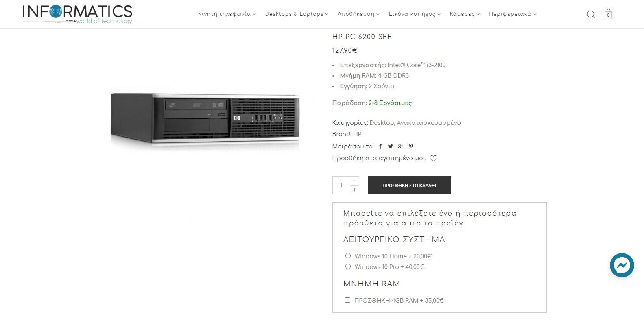Check ΠΡΟΣΘΗΚΗ 4GB RAM add-on
644x321 pixels.
[347, 300]
